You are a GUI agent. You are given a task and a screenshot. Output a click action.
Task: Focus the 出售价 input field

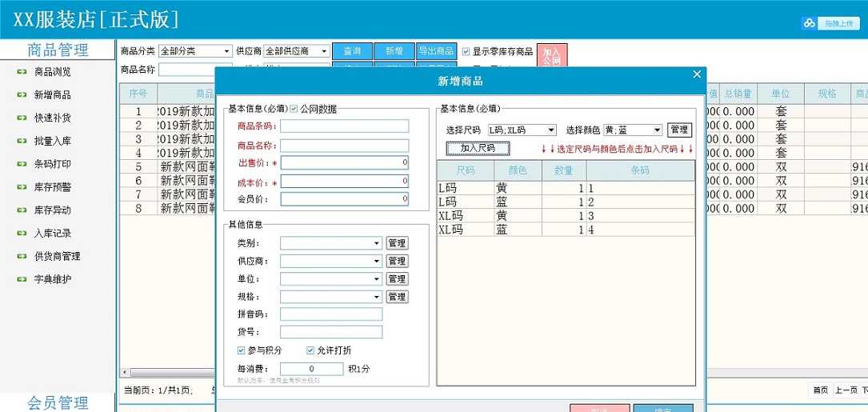[344, 163]
